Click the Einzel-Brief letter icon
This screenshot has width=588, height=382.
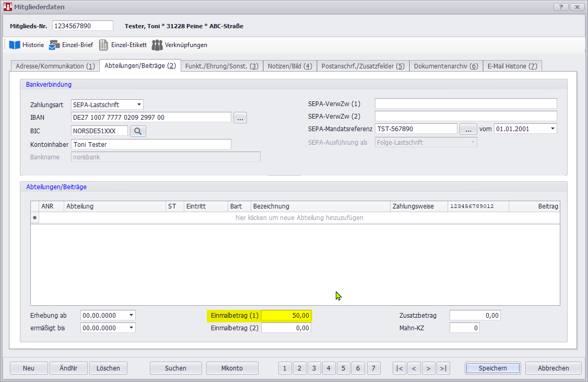tap(54, 45)
